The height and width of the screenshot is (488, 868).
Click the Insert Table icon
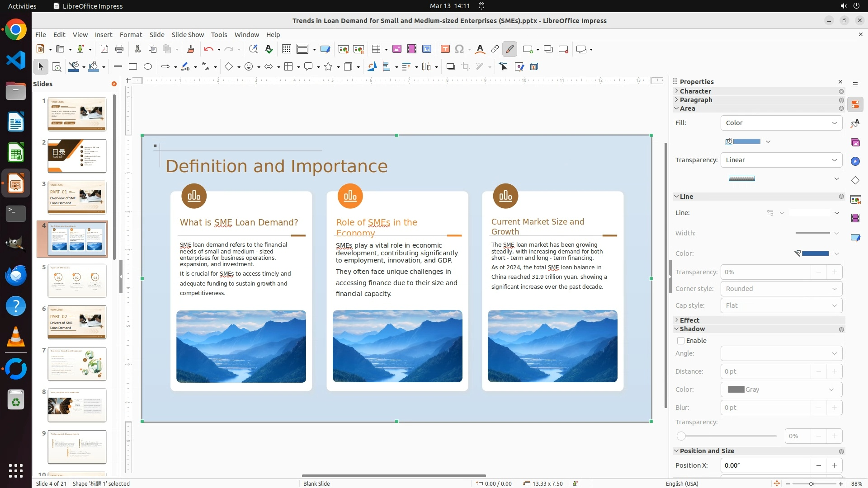coord(376,49)
